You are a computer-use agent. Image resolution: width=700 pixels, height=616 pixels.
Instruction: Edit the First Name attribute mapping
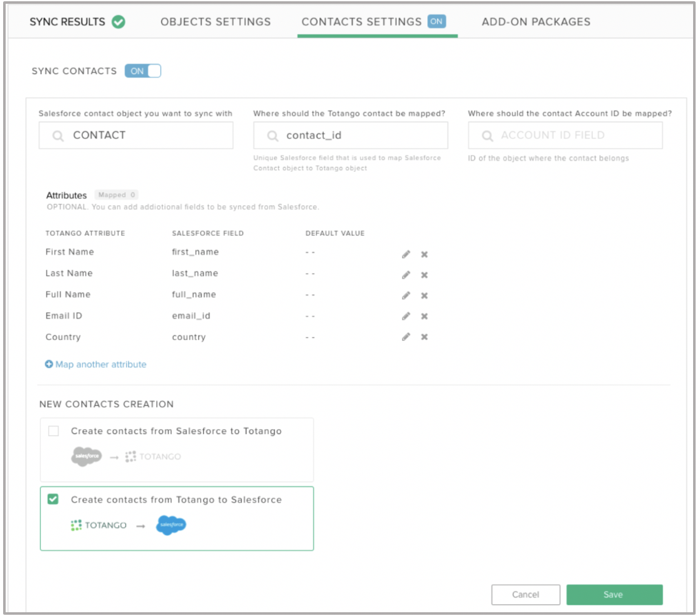(406, 254)
